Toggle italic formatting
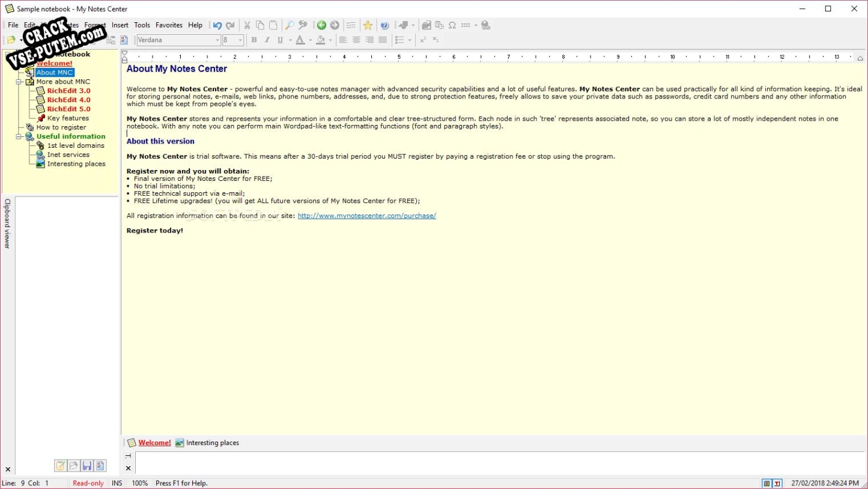The width and height of the screenshot is (868, 489). pyautogui.click(x=267, y=40)
